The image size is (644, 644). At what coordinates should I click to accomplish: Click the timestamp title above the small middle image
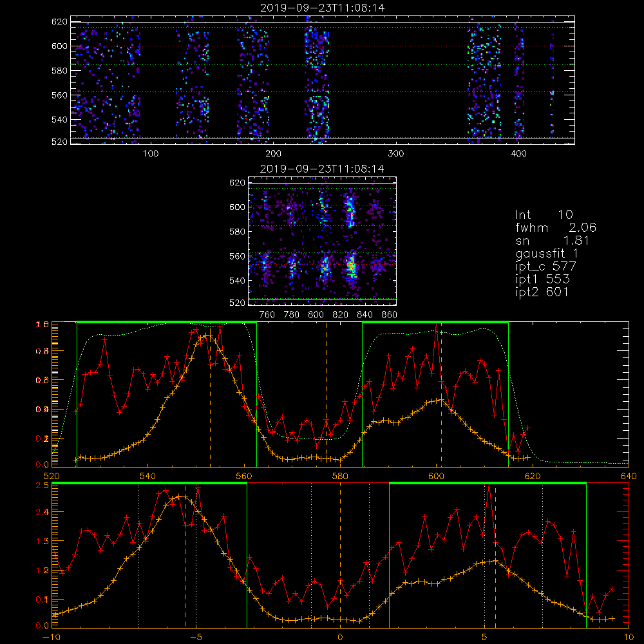tap(322, 169)
